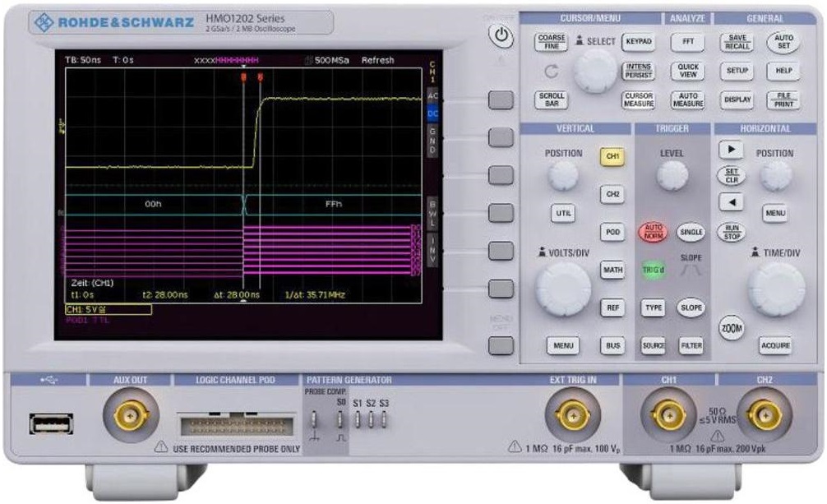Viewport: 827px width, 504px height.
Task: Open the SETUP menu
Action: tap(737, 70)
